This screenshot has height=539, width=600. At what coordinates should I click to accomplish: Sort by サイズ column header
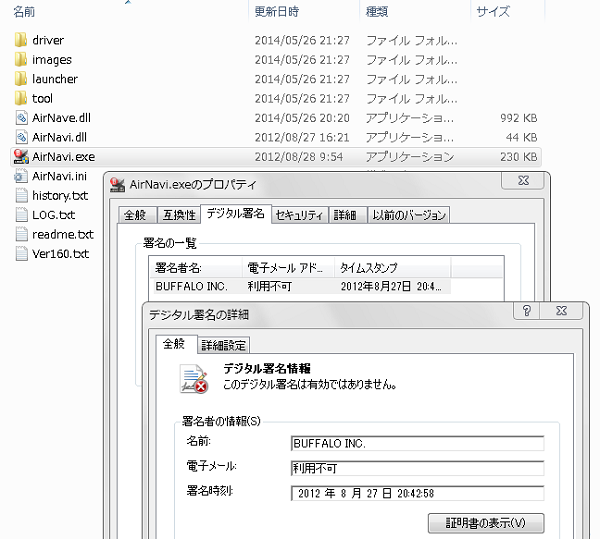pos(493,12)
